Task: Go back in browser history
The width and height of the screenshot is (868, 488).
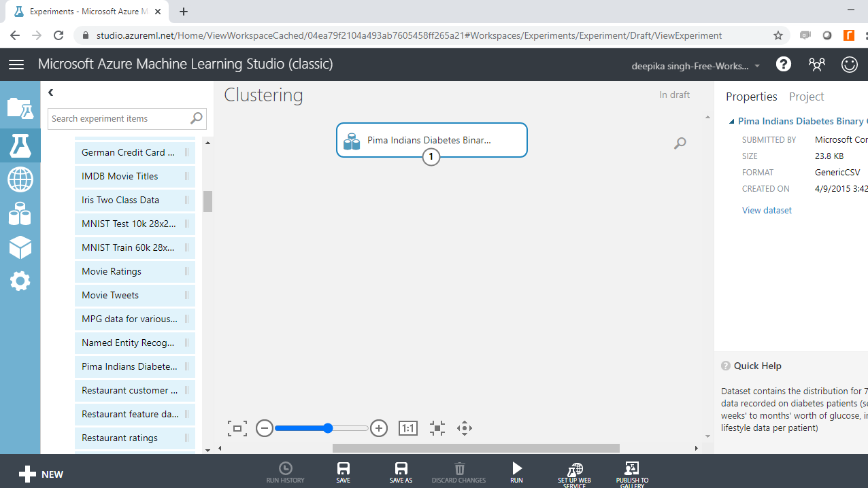Action: tap(15, 35)
